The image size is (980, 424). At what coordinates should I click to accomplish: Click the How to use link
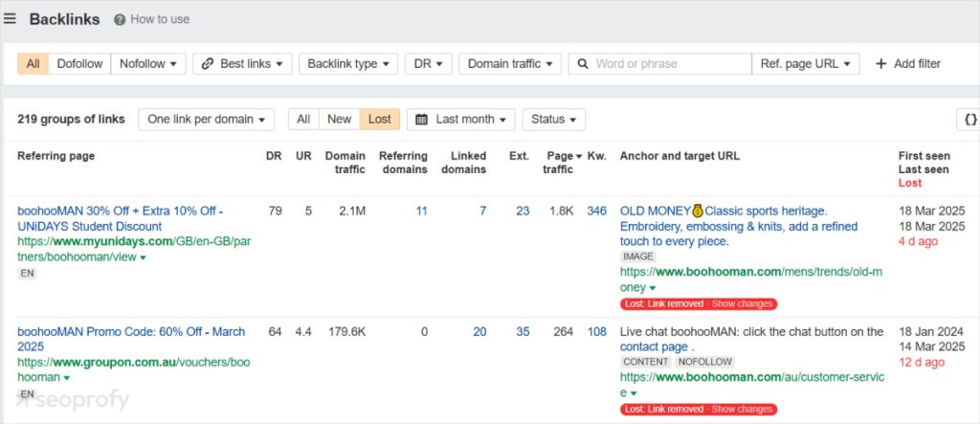point(160,19)
